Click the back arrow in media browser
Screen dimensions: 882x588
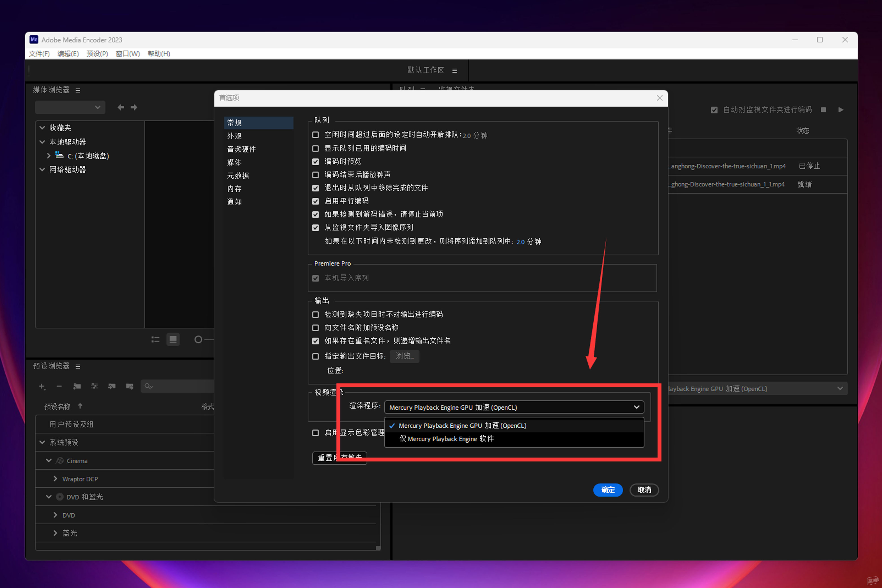[121, 108]
